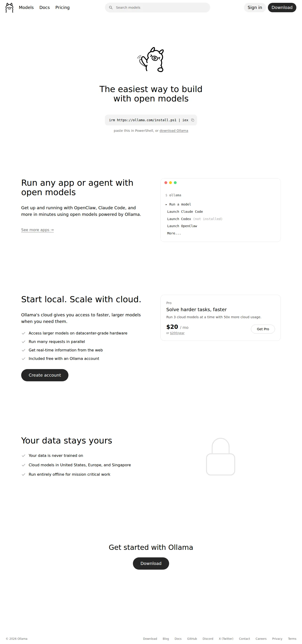Open the Models menu item
The image size is (302, 644).
point(26,8)
